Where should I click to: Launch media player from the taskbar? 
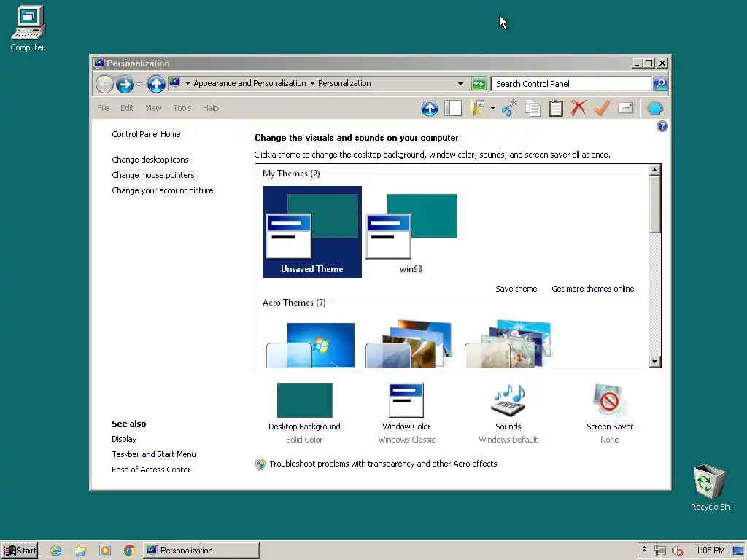105,551
